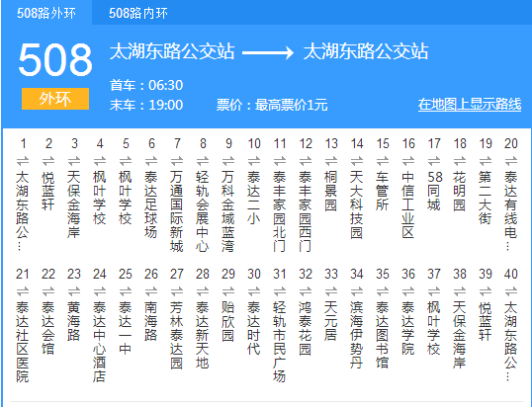Click the transfer icon above stop 4 枫叶学校
Image resolution: width=532 pixels, height=407 pixels.
tap(100, 161)
